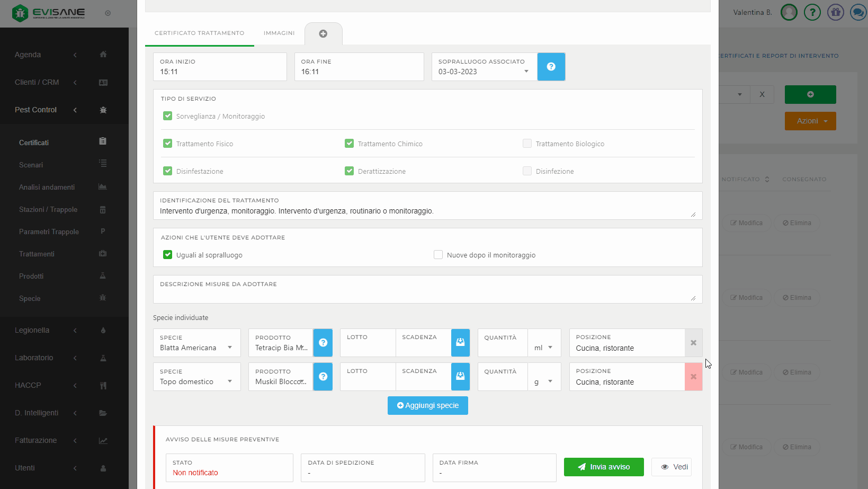Click the plus icon tab to add a section
This screenshot has height=489, width=868.
click(323, 33)
